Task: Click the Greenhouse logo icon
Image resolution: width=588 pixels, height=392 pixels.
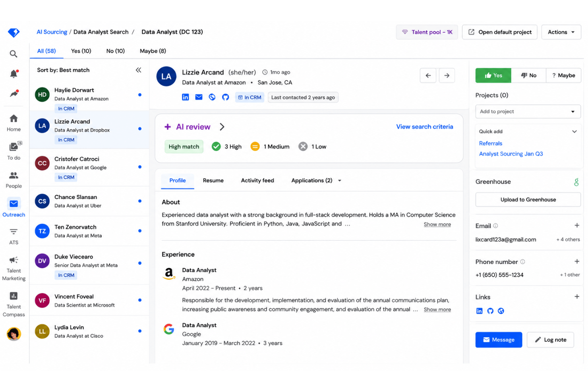Action: [576, 182]
